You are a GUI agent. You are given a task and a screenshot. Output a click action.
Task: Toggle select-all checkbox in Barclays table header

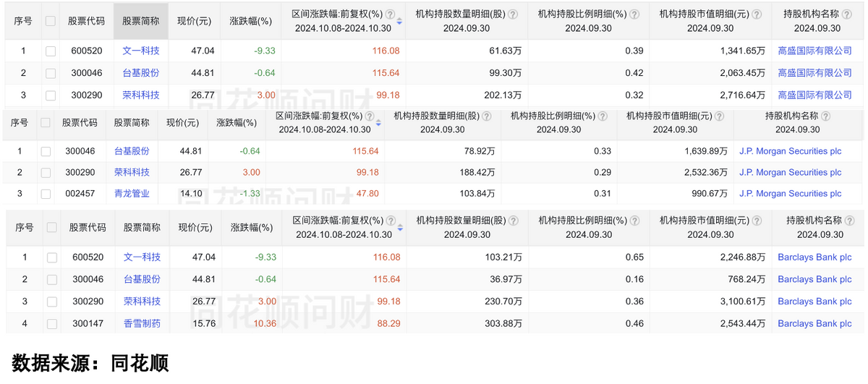click(x=51, y=228)
